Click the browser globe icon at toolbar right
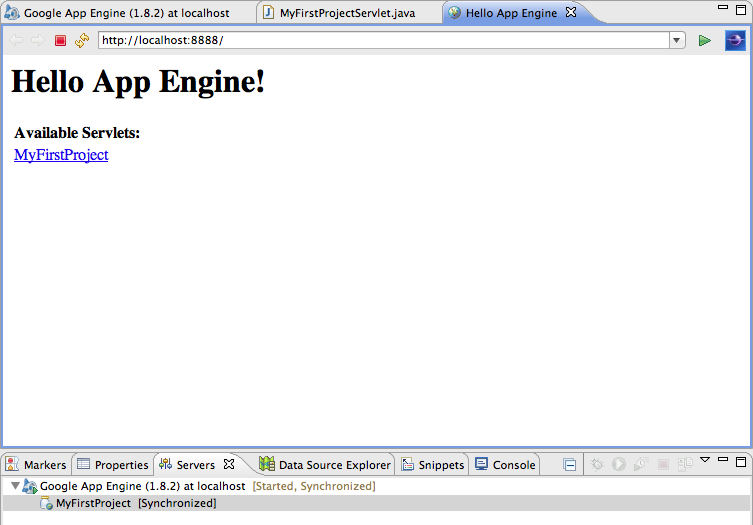 [x=735, y=40]
